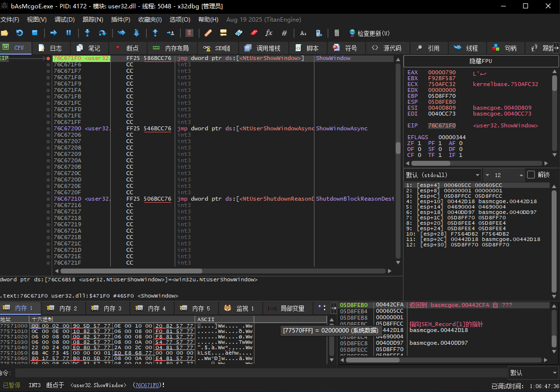Show the comments list icon

(223, 33)
